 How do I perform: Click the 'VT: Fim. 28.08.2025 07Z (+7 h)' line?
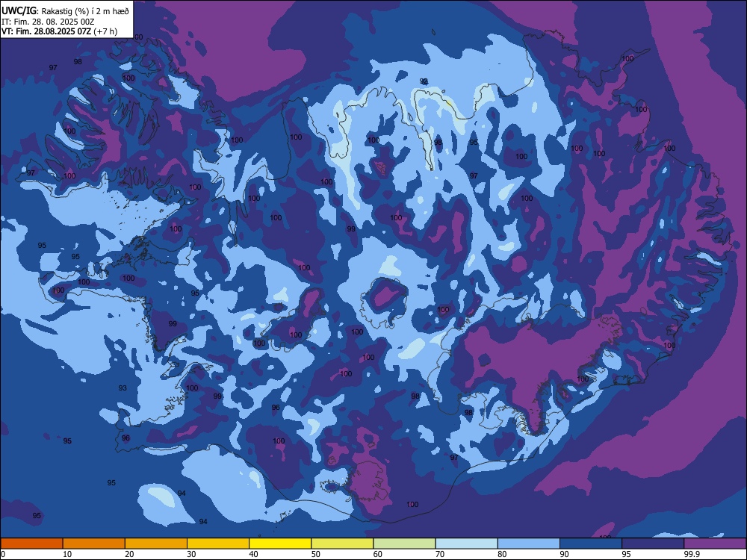(59, 31)
